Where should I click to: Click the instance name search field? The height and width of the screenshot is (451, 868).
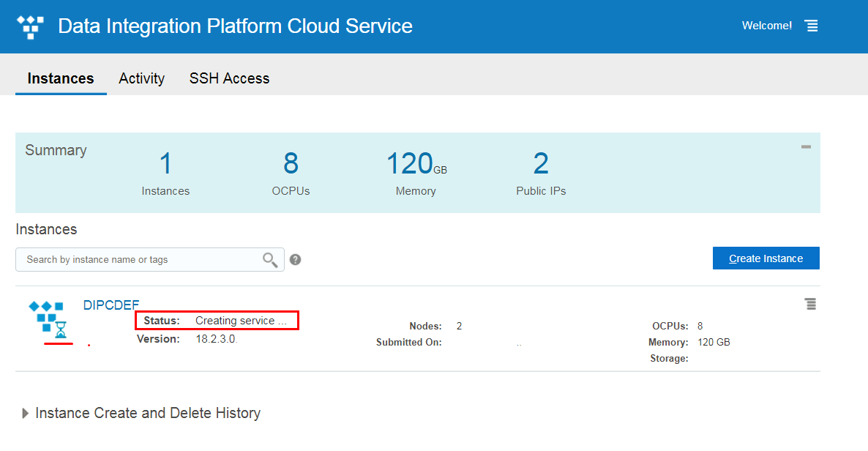139,259
